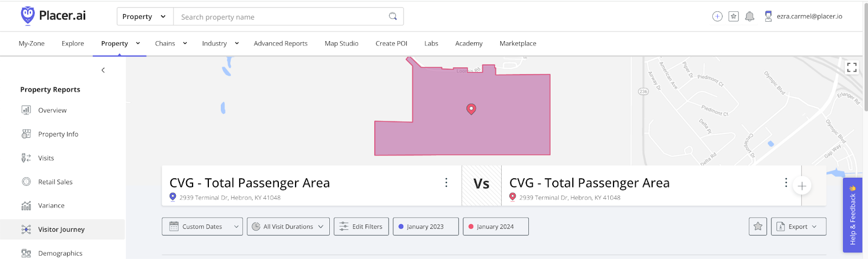
Task: Add another property with plus button
Action: (802, 186)
